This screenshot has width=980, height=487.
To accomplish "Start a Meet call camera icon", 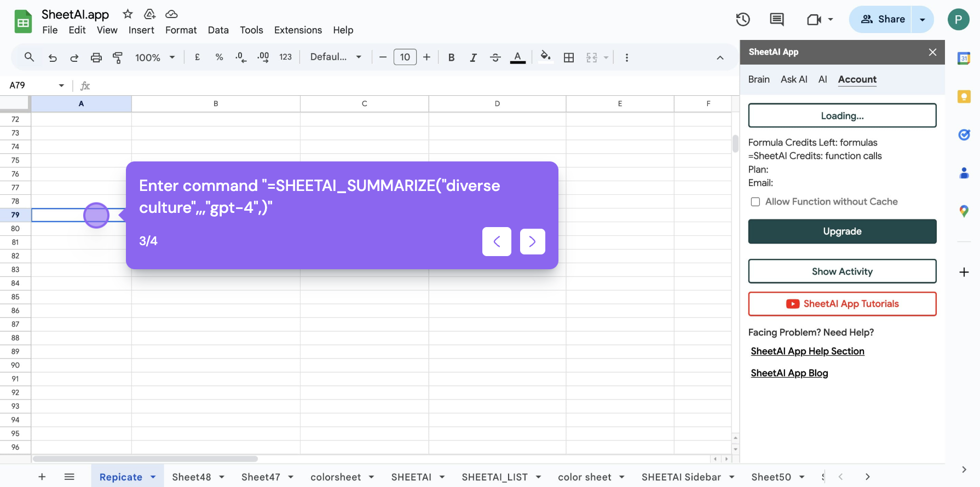I will pyautogui.click(x=814, y=20).
